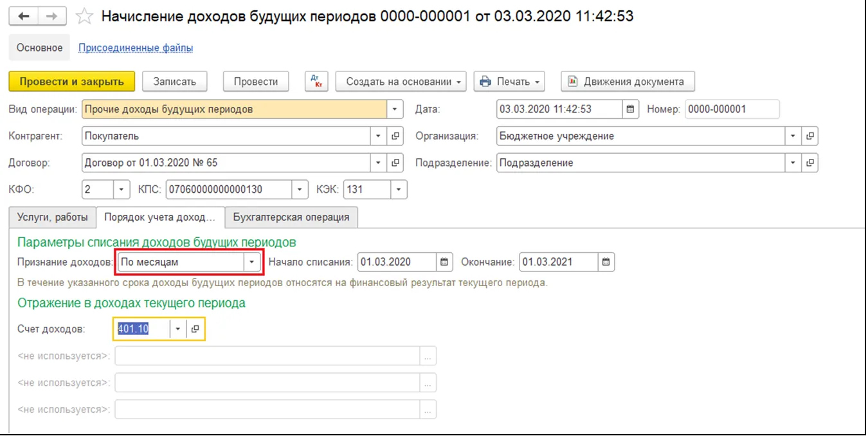
Task: Open Создать на основании menu
Action: (402, 82)
